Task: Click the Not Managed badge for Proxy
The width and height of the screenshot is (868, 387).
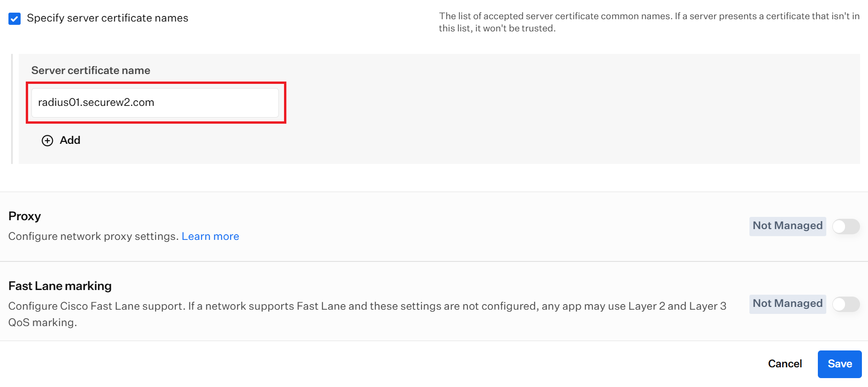Action: 787,226
